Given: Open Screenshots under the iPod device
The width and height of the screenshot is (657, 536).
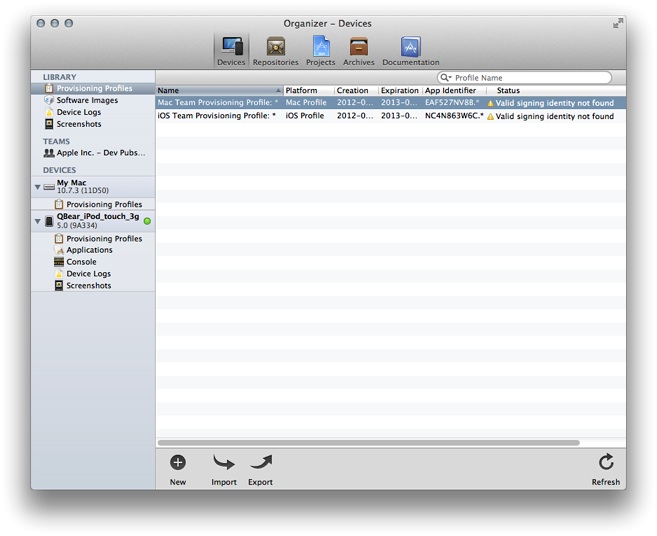Looking at the screenshot, I should click(x=93, y=286).
